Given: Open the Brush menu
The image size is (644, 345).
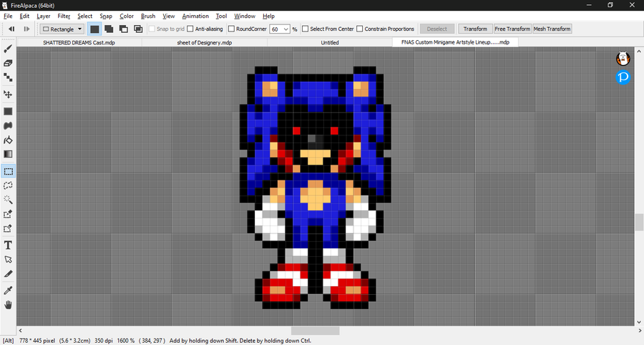Looking at the screenshot, I should [x=148, y=16].
